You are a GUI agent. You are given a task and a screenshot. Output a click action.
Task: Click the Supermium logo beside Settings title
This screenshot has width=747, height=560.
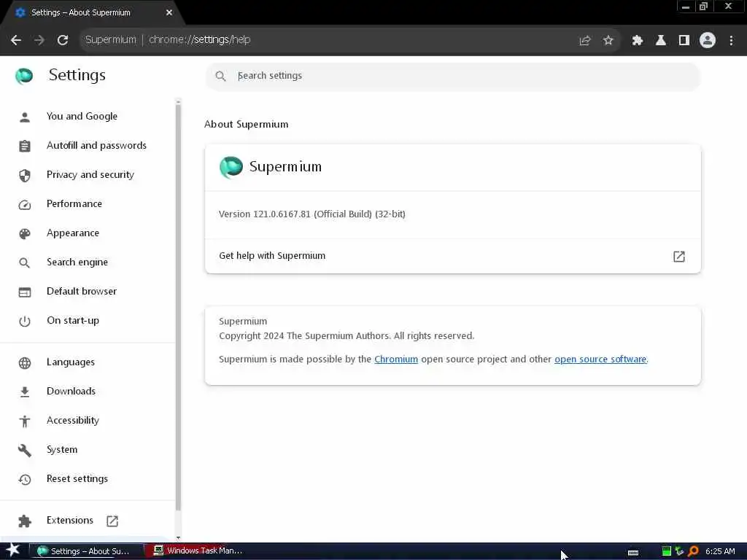pos(24,76)
